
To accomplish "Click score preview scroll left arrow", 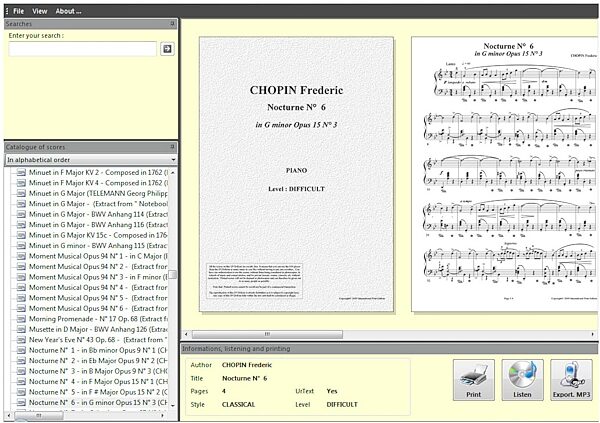I will [186, 334].
